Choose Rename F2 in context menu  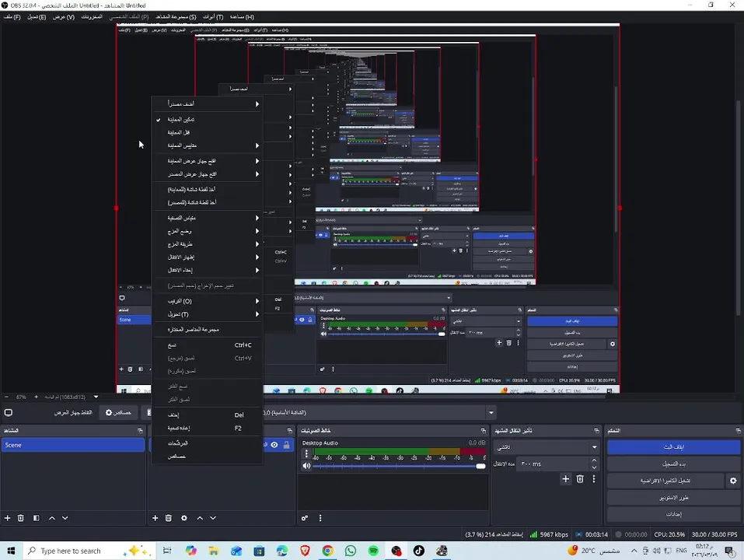coord(208,428)
